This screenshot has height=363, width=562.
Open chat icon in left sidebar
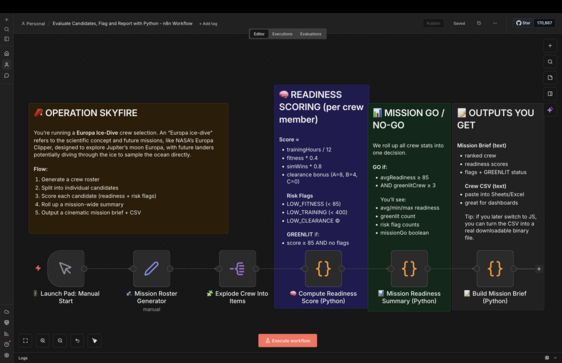6,76
